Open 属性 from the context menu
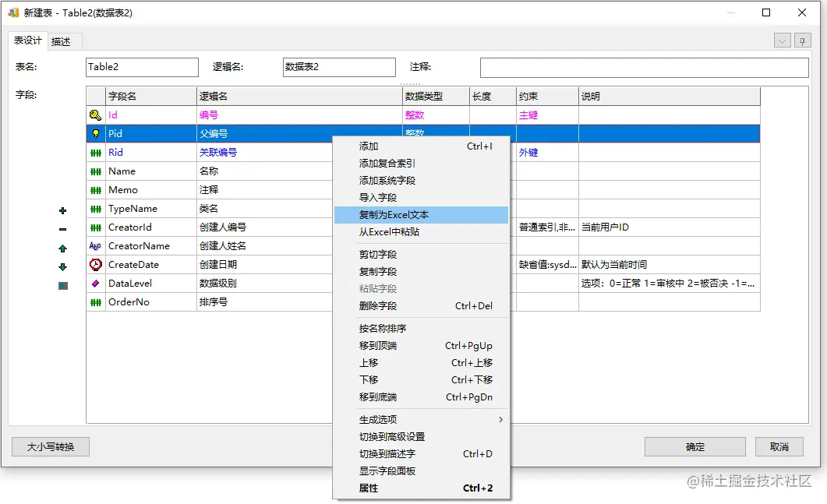The image size is (827, 504). click(422, 488)
